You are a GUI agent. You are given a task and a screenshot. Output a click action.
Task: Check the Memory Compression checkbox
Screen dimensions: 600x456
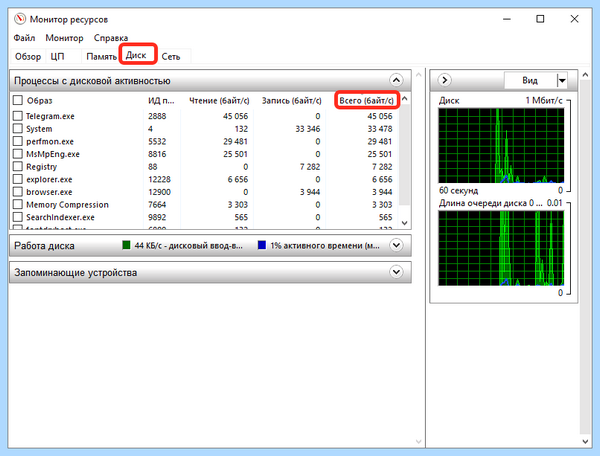tap(18, 204)
